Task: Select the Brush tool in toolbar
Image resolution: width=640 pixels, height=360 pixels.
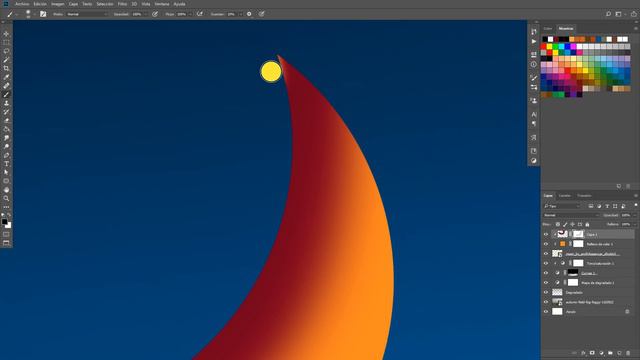Action: point(6,95)
